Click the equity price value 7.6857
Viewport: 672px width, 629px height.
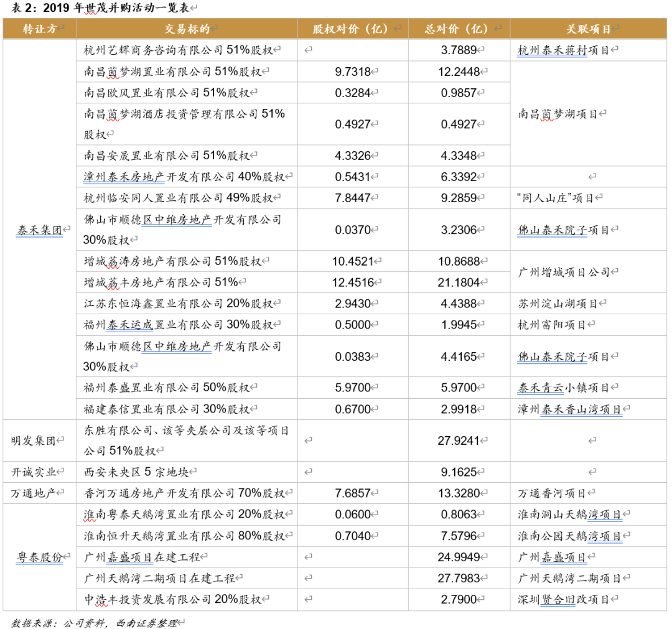[x=353, y=493]
